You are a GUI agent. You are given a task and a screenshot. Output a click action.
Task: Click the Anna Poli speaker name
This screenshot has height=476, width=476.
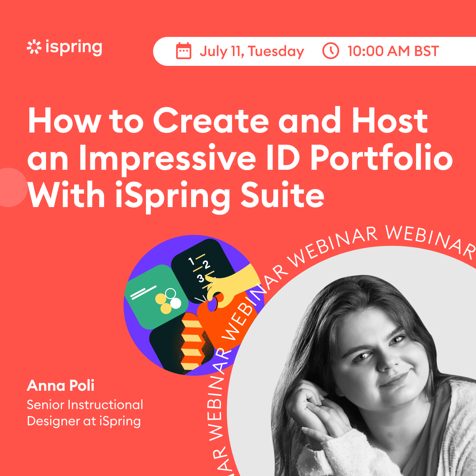(61, 385)
